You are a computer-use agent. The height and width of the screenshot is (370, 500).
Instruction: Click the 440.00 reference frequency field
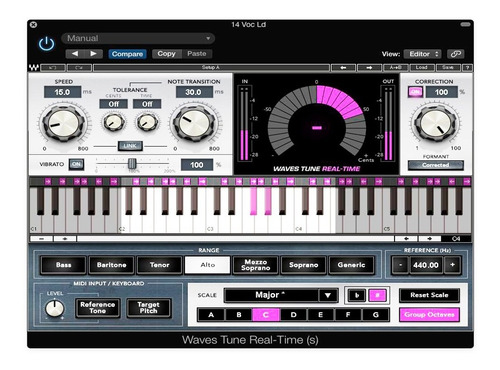coord(426,265)
